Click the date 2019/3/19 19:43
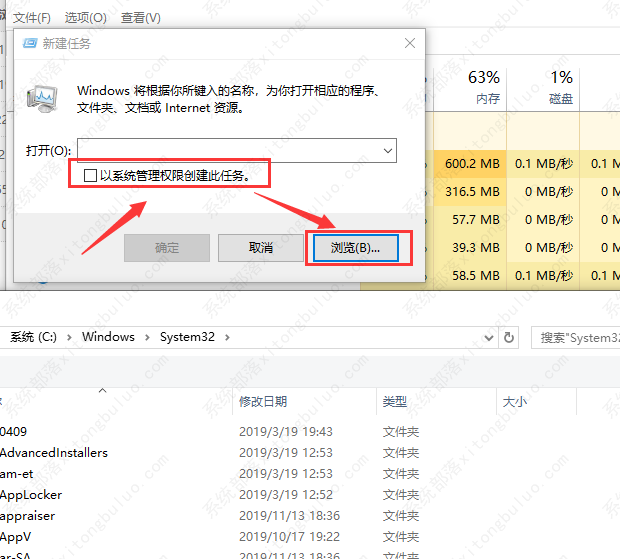The width and height of the screenshot is (620, 559). [x=286, y=432]
